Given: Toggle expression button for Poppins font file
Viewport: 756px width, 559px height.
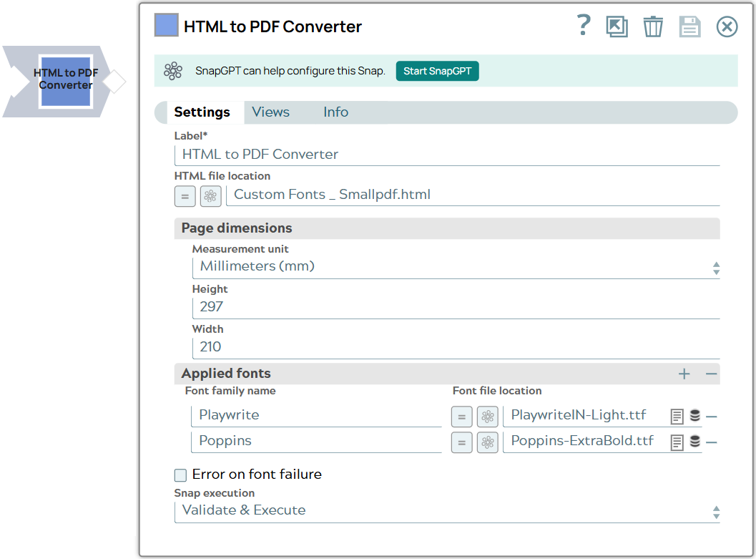Looking at the screenshot, I should pos(461,442).
